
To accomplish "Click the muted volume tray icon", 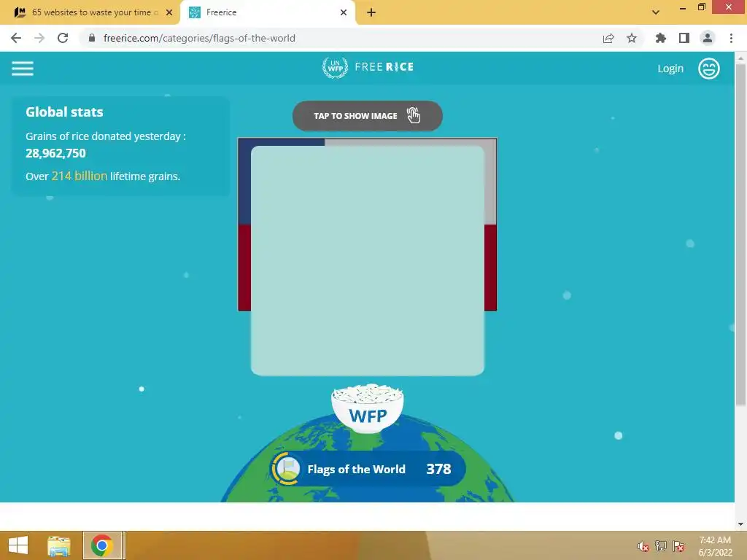I will 643,546.
